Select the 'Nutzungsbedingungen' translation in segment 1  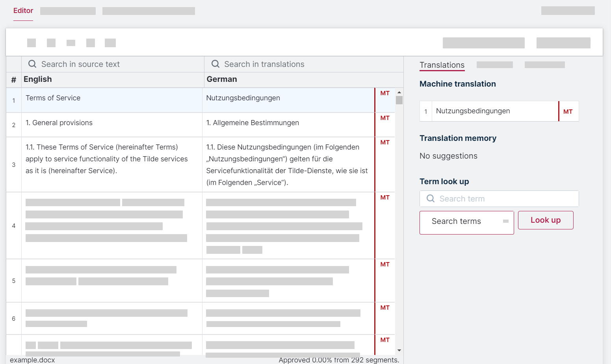pyautogui.click(x=288, y=100)
